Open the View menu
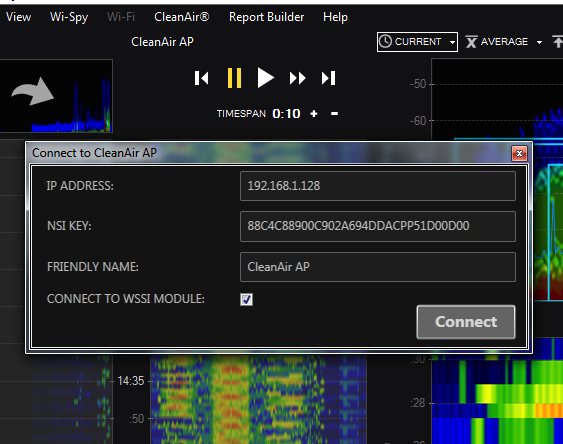 pyautogui.click(x=19, y=17)
